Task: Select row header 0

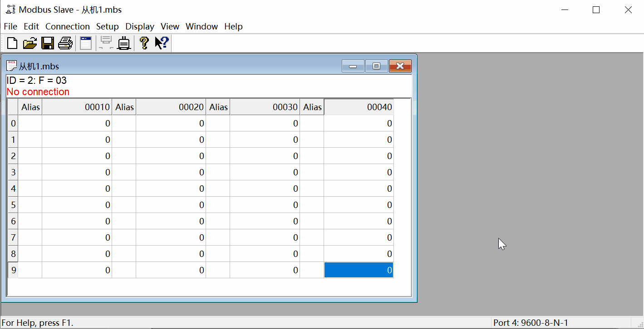Action: [13, 123]
